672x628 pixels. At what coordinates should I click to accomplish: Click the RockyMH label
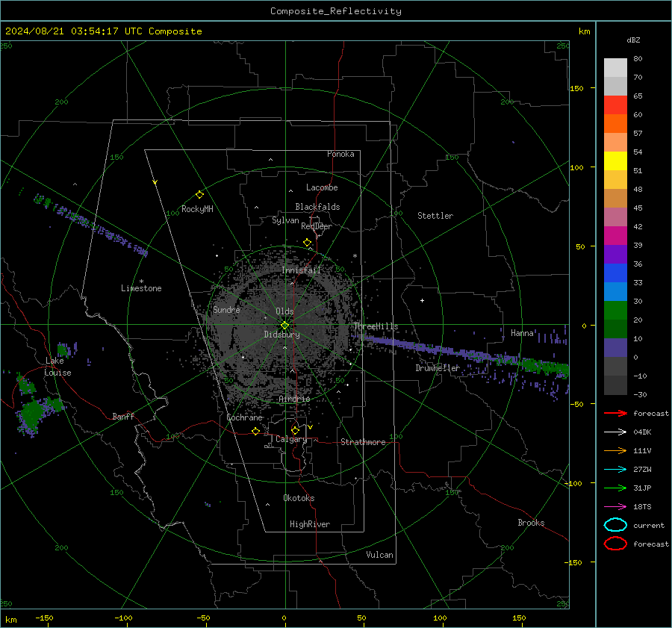coord(197,209)
